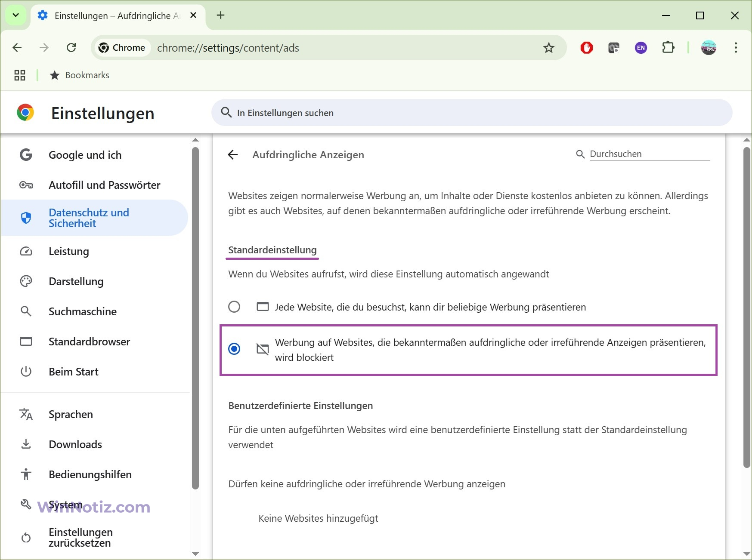752x560 pixels.
Task: Click the translate Sprachen icon
Action: point(26,414)
